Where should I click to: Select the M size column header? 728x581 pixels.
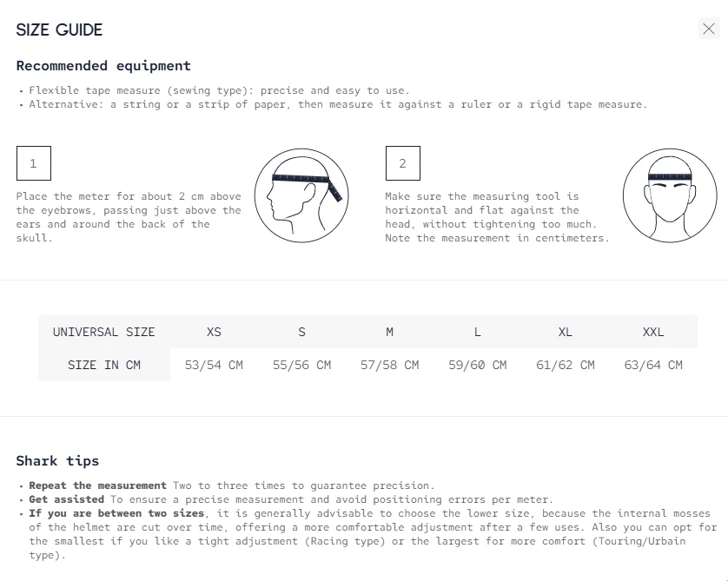tap(390, 332)
